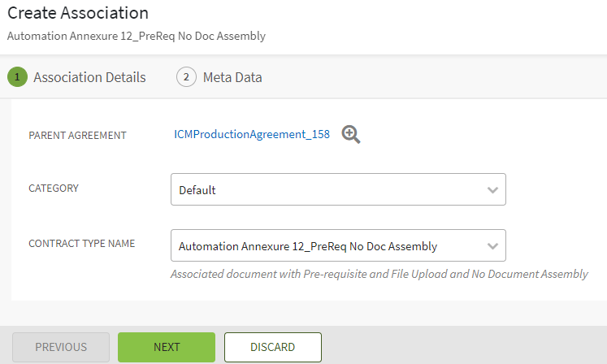Click the CONTRACT TYPE NAME label
This screenshot has height=364, width=607.
(81, 243)
